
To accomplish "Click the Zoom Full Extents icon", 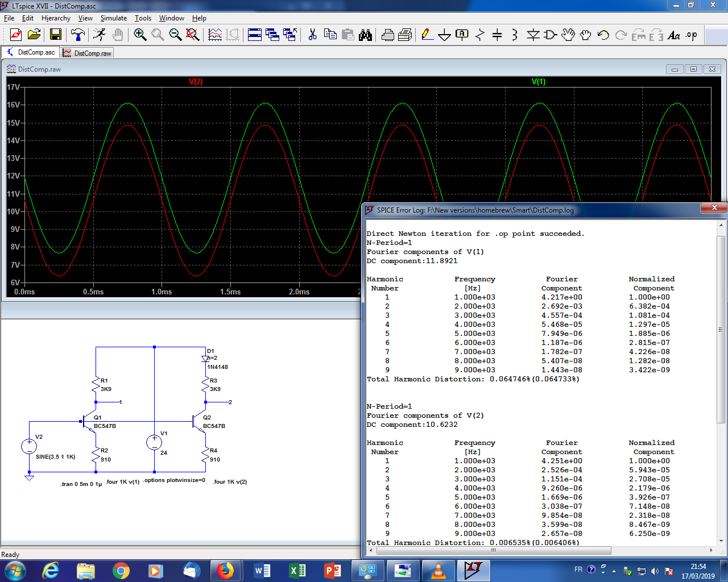I will coord(193,35).
